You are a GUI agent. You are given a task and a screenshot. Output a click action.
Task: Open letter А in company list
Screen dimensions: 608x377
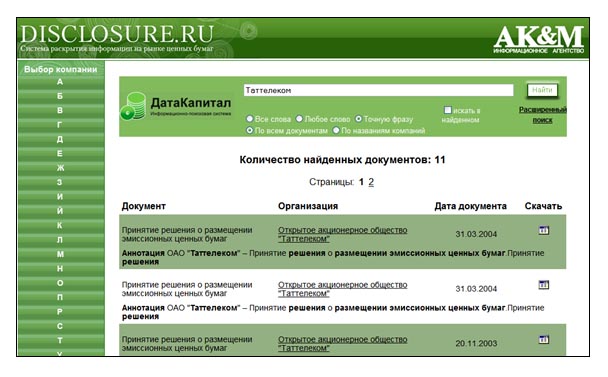coord(60,82)
